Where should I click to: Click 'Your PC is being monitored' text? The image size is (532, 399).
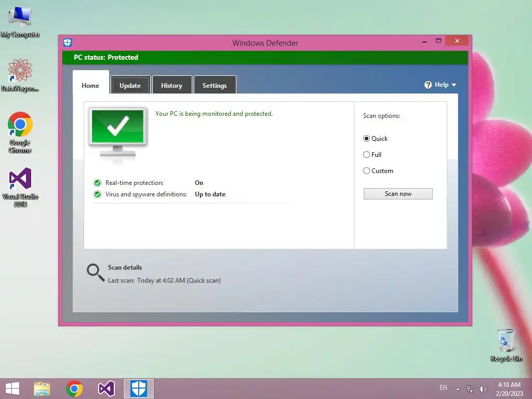(x=214, y=114)
